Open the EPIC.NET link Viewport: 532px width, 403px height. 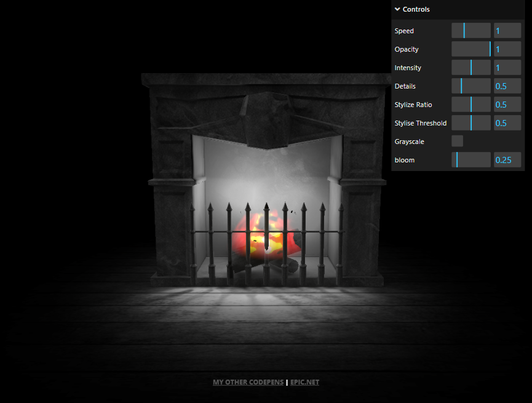tap(304, 382)
